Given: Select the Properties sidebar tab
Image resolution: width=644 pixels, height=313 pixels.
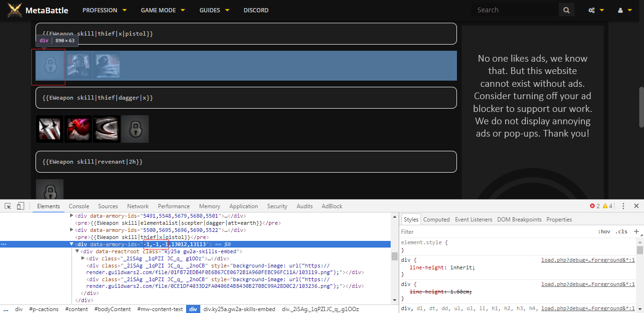Looking at the screenshot, I should coord(559,220).
